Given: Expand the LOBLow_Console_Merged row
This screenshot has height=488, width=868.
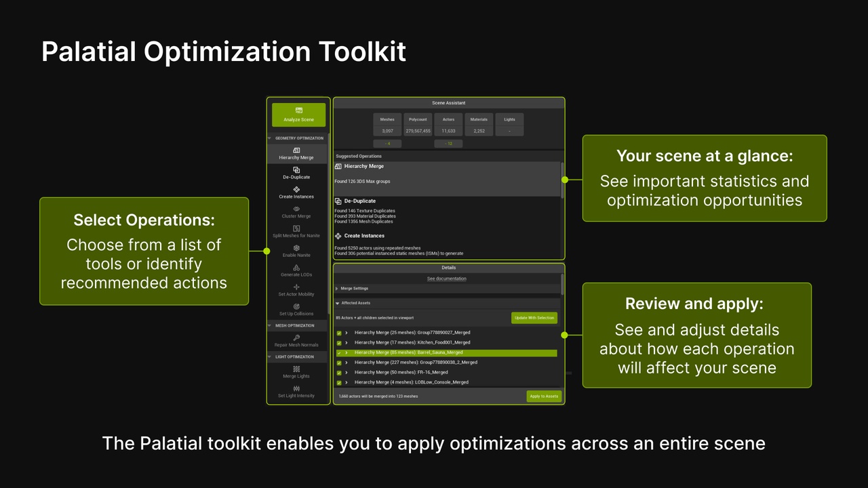Looking at the screenshot, I should [x=347, y=382].
